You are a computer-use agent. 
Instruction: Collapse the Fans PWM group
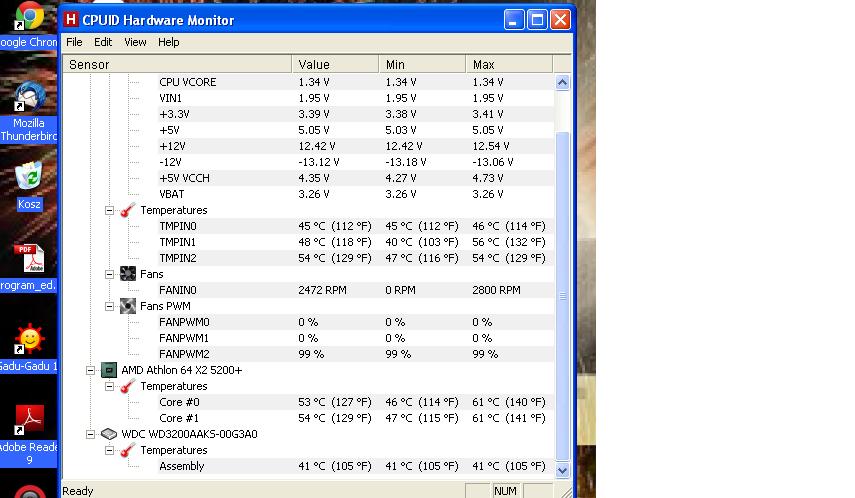[x=109, y=306]
